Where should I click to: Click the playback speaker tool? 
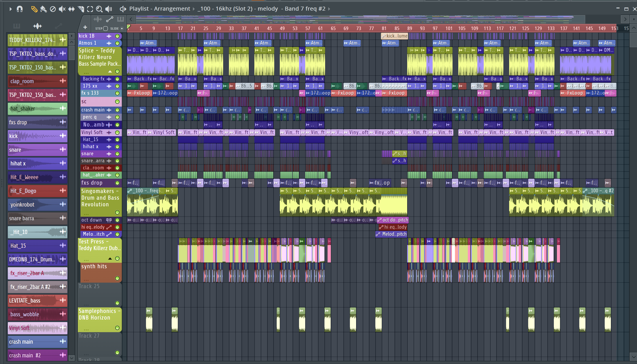coord(109,9)
